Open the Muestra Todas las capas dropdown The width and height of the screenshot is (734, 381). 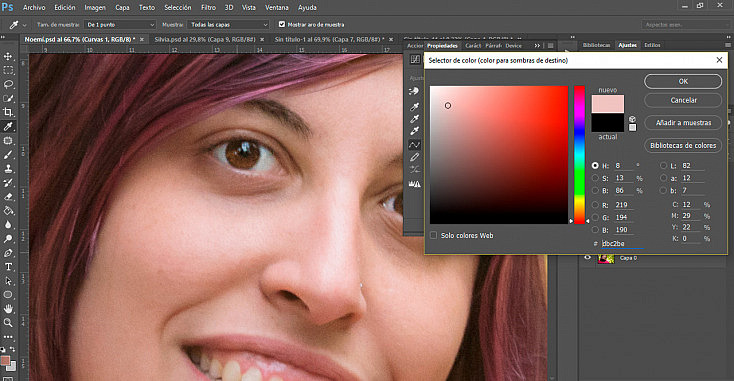click(228, 24)
